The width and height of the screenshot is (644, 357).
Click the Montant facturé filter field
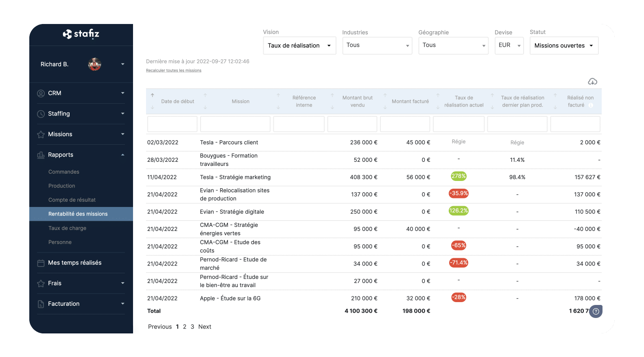(405, 124)
